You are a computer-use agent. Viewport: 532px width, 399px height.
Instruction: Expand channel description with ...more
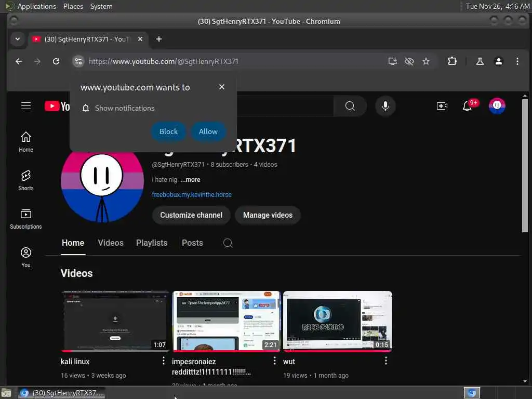click(x=190, y=180)
